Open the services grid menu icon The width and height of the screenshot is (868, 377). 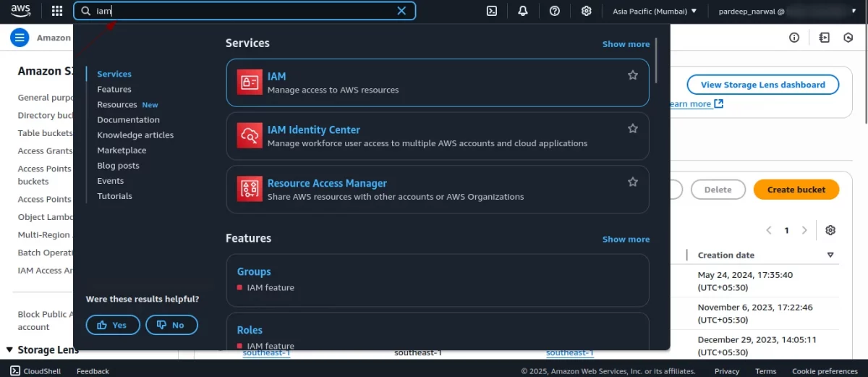tap(57, 11)
